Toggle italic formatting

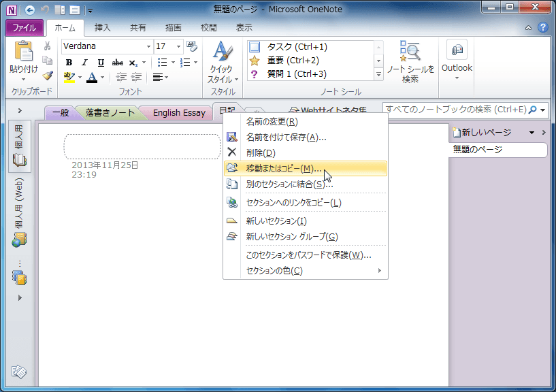[x=84, y=63]
